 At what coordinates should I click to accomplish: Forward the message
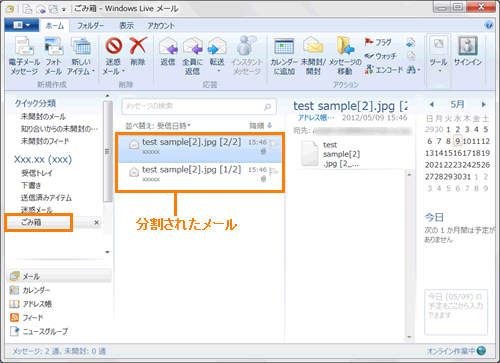coord(217,55)
